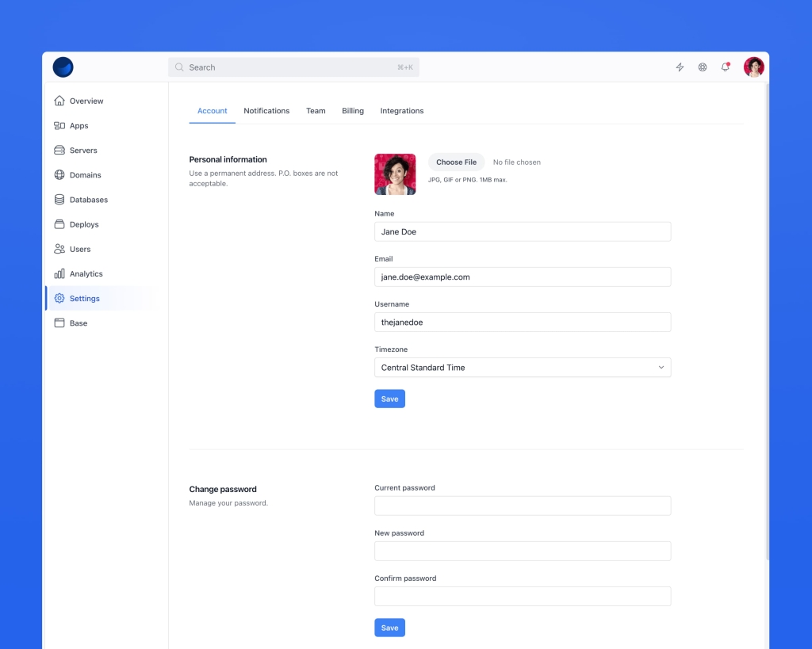The height and width of the screenshot is (649, 812).
Task: Click the Current password field
Action: 523,506
